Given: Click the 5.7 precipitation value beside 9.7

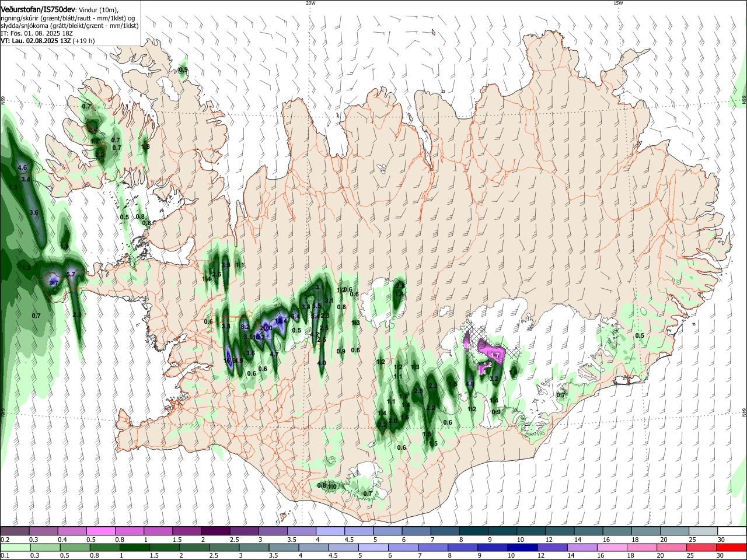Looking at the screenshot, I should click(71, 274).
